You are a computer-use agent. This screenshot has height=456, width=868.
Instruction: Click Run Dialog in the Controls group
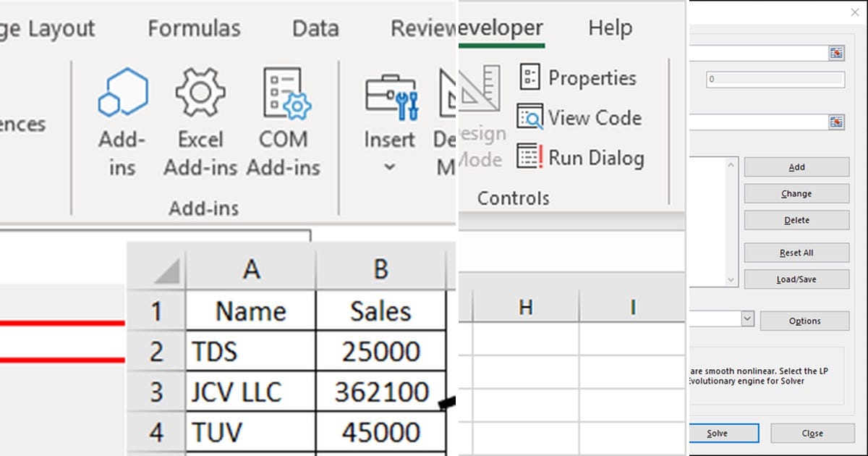click(x=584, y=157)
